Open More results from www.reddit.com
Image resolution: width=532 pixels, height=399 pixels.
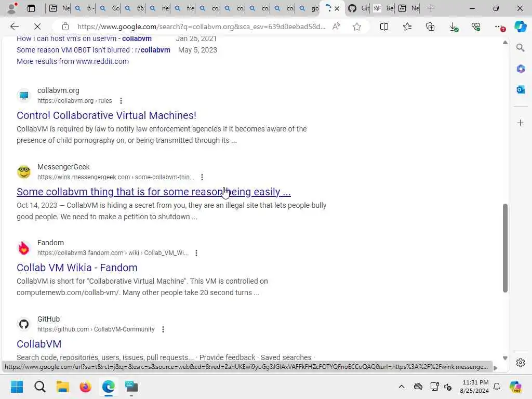(x=73, y=61)
